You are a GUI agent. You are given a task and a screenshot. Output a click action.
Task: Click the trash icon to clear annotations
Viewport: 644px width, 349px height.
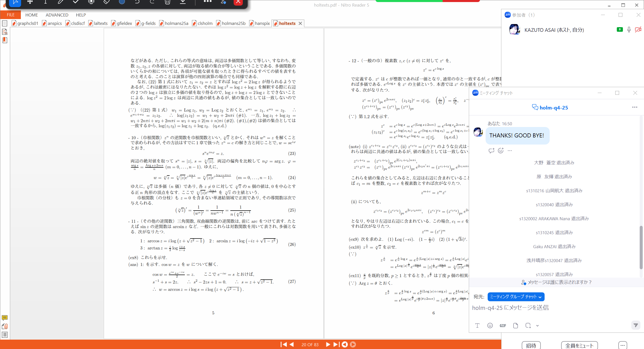167,2
